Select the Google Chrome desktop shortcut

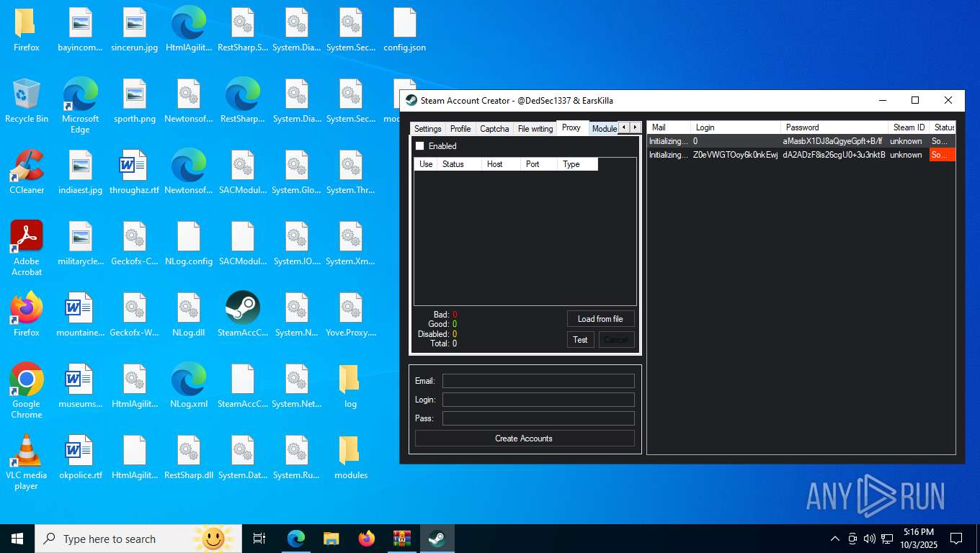27,390
